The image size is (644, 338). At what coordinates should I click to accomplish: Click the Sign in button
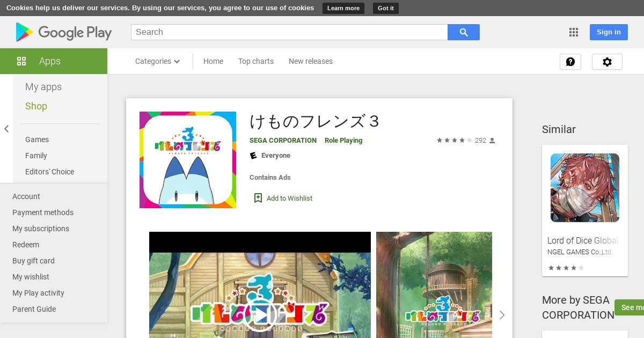609,32
